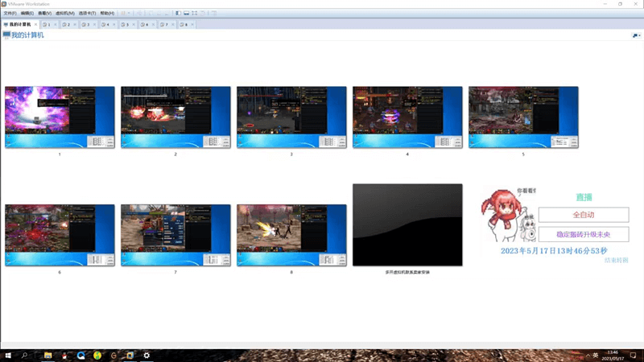Open the 选项卡(T) menu
644x362 pixels.
(87, 13)
